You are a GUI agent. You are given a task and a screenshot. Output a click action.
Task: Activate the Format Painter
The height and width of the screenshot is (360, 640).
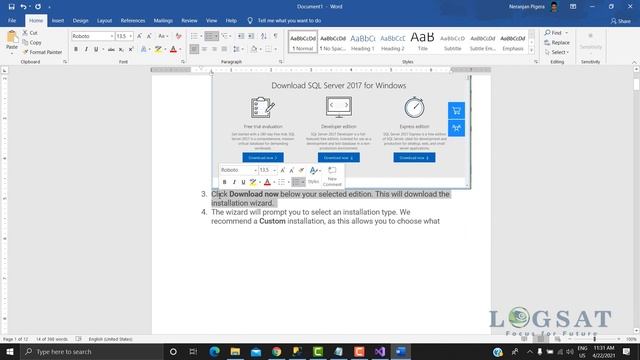[x=42, y=52]
